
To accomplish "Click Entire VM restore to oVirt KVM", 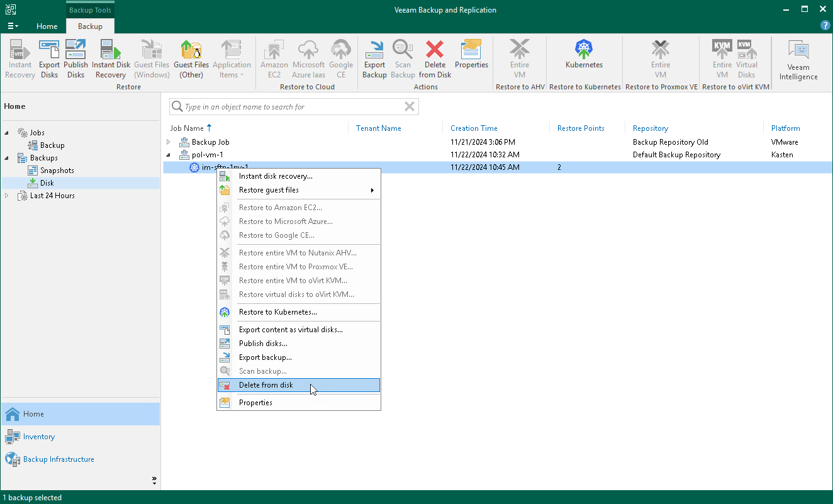I will [722, 59].
